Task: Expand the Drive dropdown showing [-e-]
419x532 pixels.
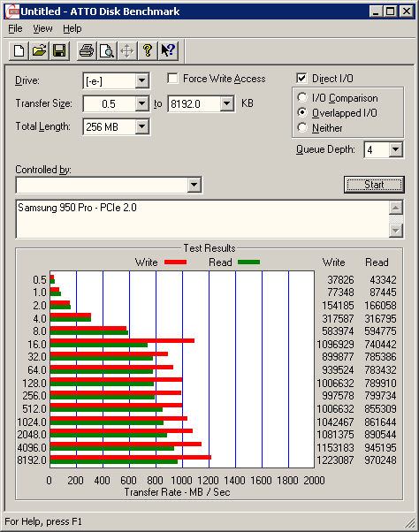Action: tap(141, 80)
